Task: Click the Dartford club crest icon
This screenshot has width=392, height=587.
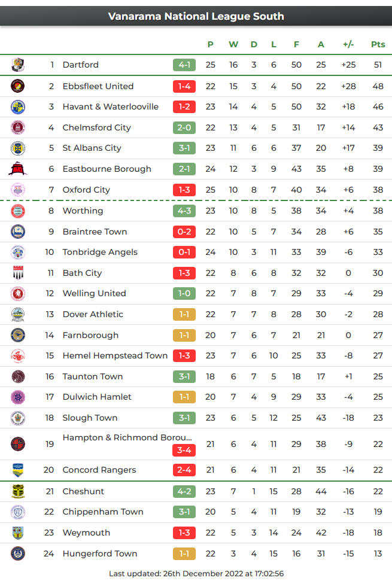Action: coord(18,65)
